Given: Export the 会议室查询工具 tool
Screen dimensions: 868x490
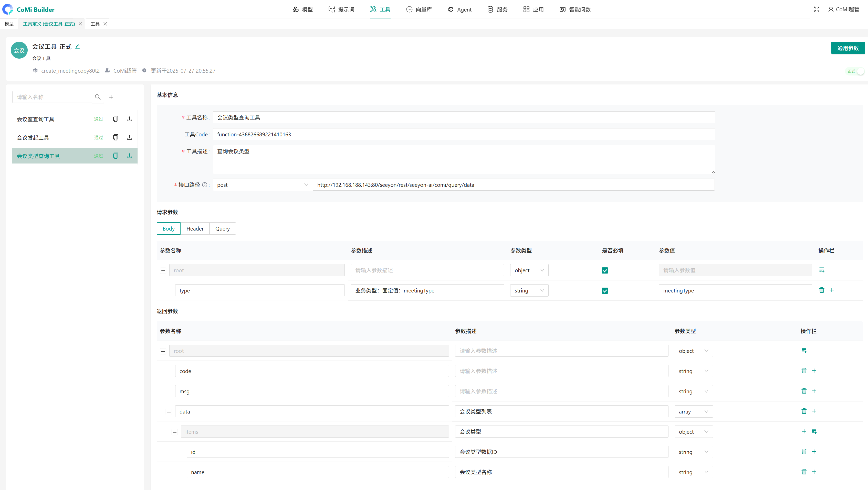Looking at the screenshot, I should 129,119.
